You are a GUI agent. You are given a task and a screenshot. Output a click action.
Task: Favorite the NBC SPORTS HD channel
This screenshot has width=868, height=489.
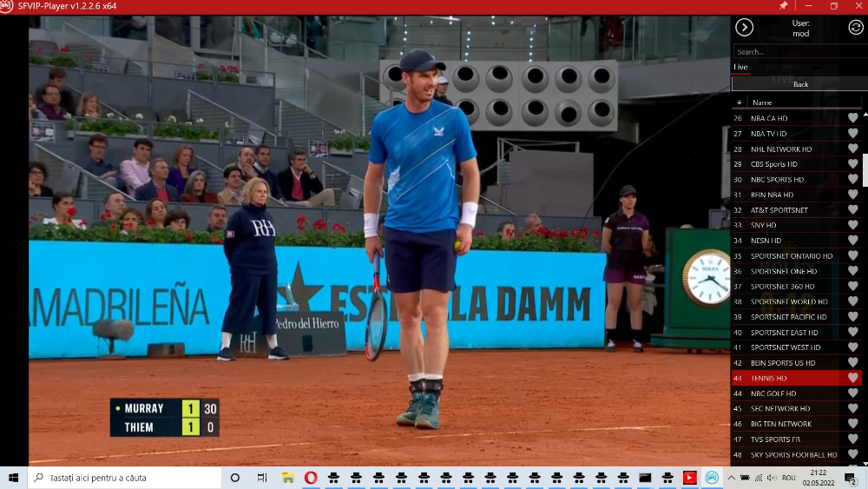(852, 180)
